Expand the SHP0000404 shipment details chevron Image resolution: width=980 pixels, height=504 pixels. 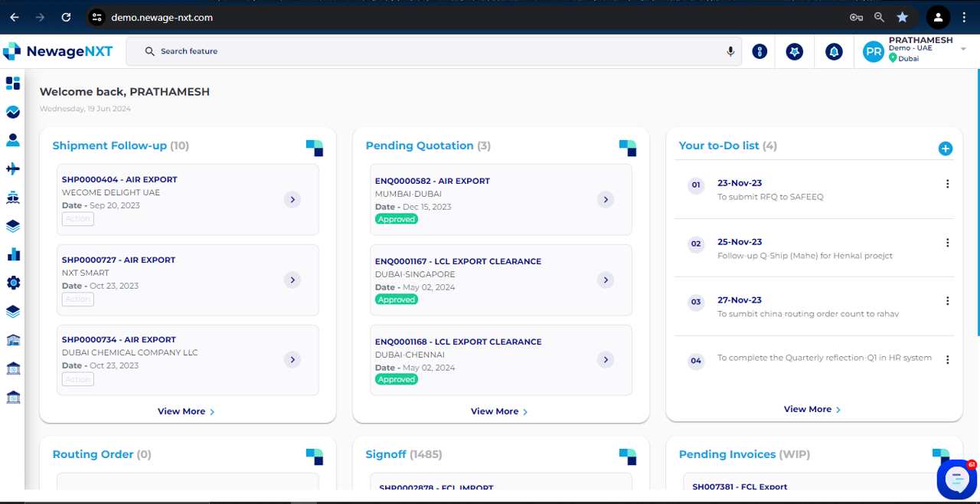tap(292, 199)
